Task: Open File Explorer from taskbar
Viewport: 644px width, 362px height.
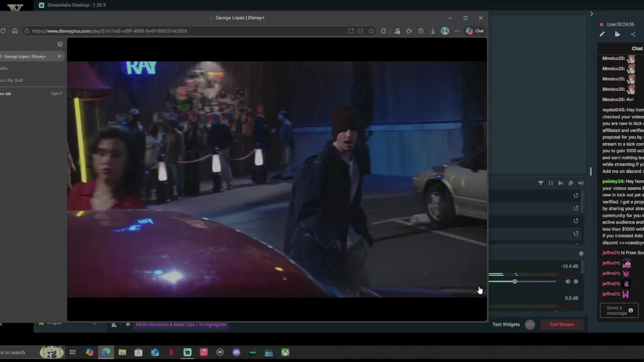Action: click(122, 352)
